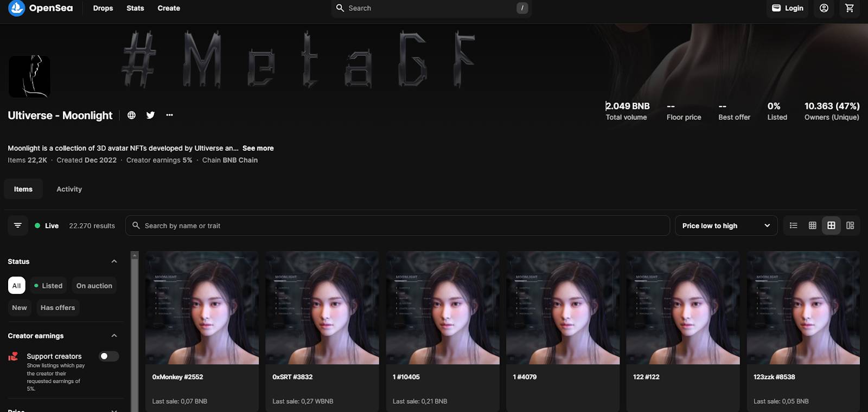Viewport: 868px width, 412px height.
Task: Open the shopping cart
Action: [850, 8]
